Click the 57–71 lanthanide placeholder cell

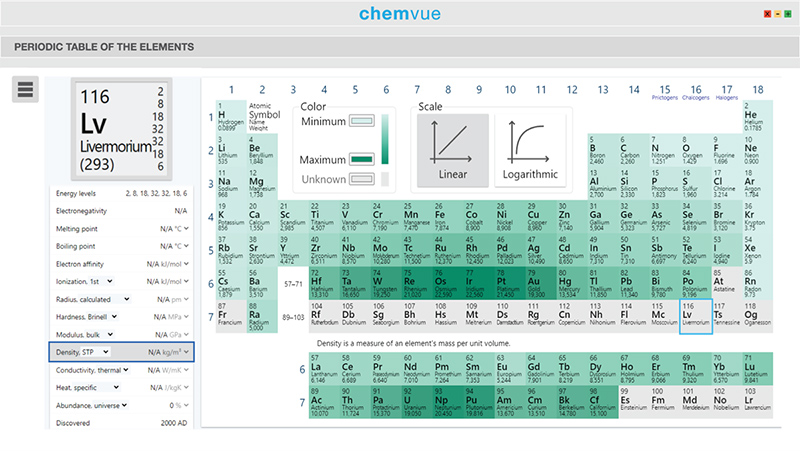click(x=293, y=284)
